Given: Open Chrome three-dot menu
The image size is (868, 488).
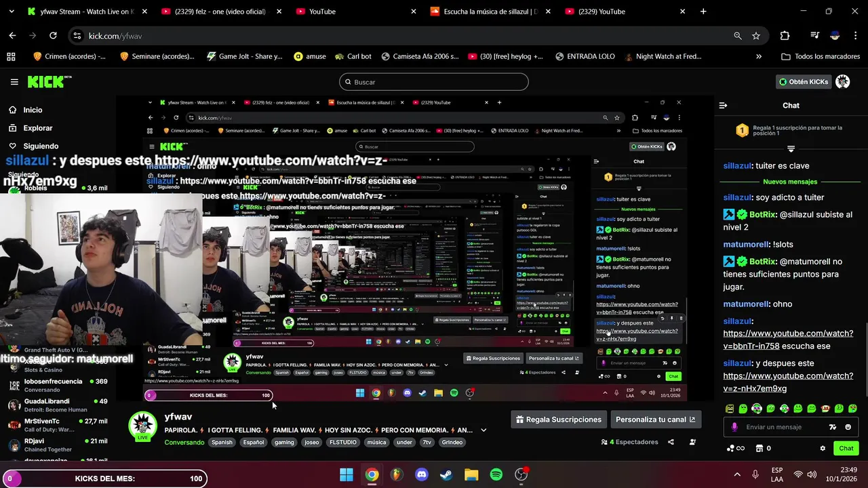Looking at the screenshot, I should [855, 36].
